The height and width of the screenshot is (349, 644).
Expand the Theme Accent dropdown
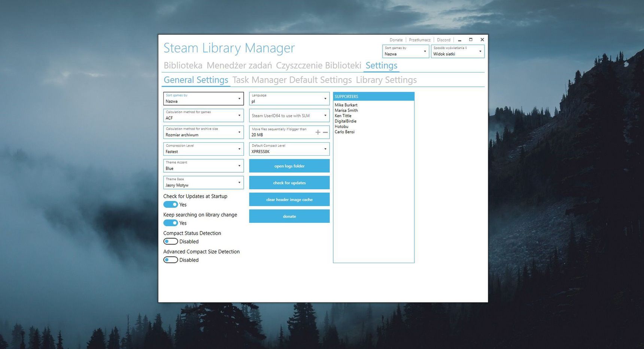(x=203, y=166)
